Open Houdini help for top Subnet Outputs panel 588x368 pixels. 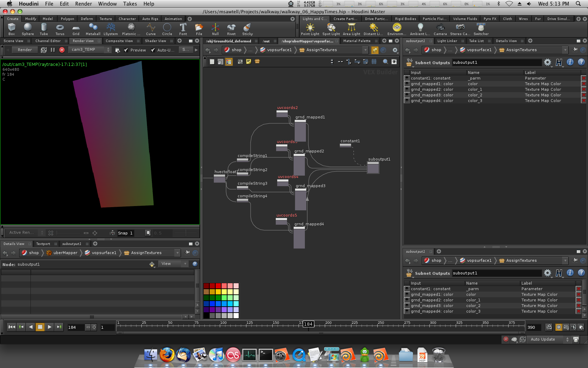[581, 62]
